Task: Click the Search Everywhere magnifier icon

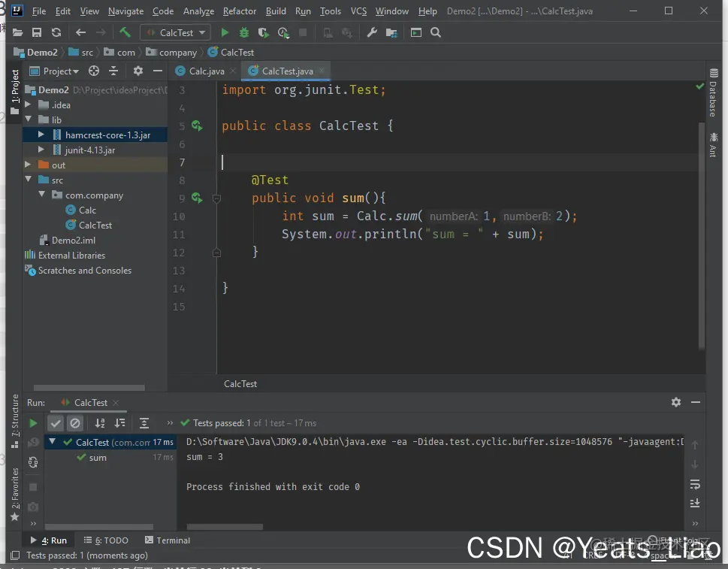Action: point(436,32)
